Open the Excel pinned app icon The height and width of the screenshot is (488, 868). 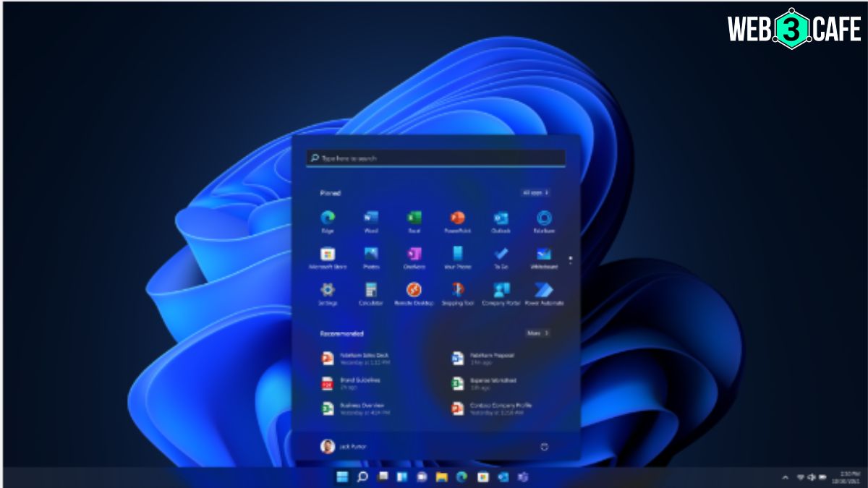414,218
